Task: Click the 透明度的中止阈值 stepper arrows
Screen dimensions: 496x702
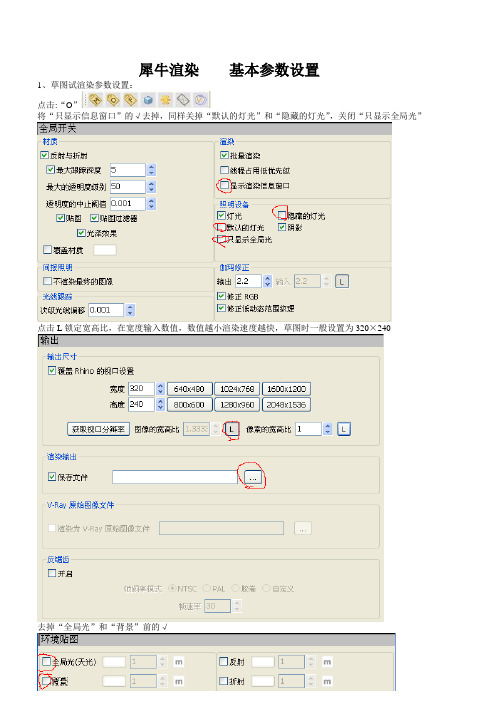Action: click(151, 204)
